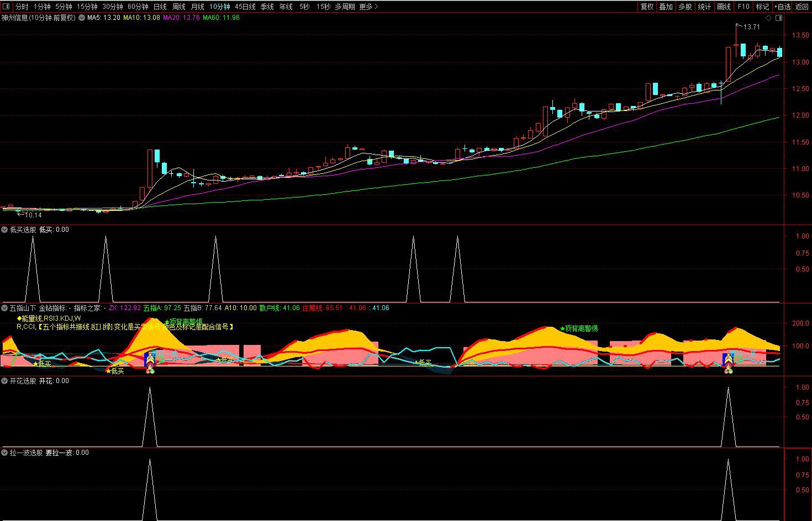Click the 返回 back button
The image size is (812, 521).
point(802,7)
